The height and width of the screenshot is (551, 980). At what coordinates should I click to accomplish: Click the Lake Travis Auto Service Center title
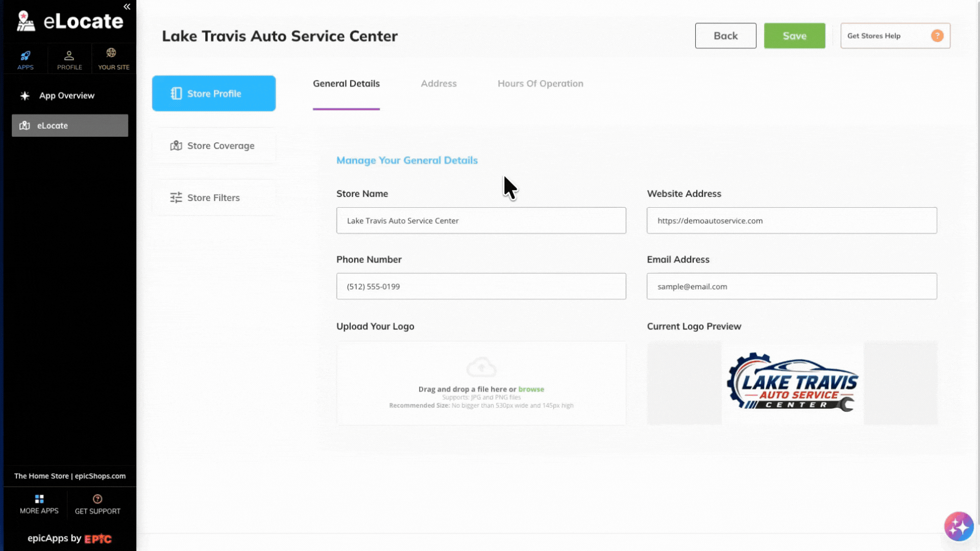tap(280, 36)
